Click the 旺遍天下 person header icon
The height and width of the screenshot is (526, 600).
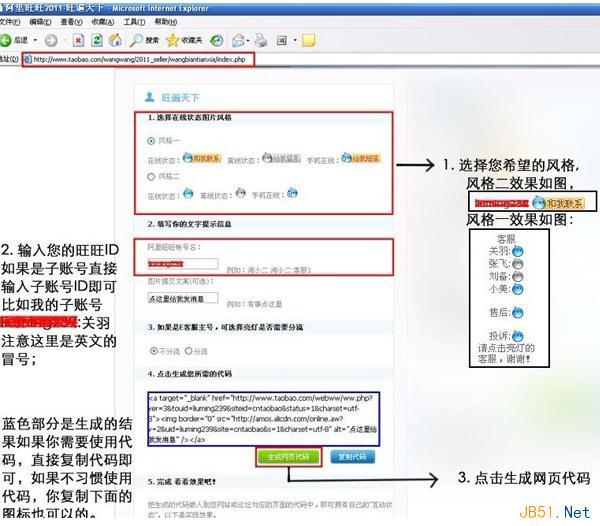click(150, 97)
